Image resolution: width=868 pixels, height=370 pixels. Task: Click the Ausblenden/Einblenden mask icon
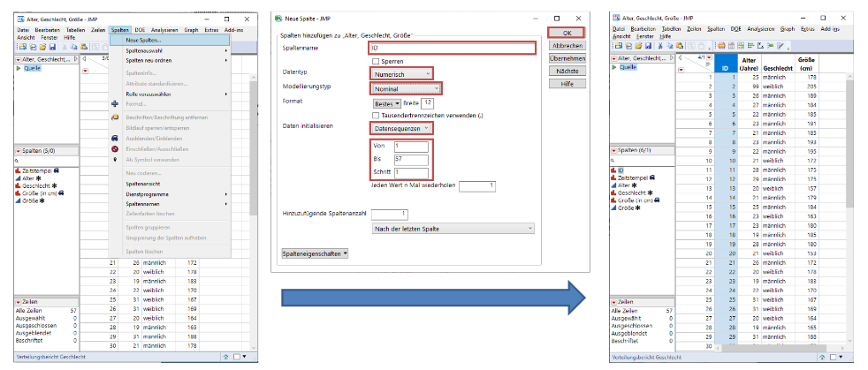coord(115,138)
